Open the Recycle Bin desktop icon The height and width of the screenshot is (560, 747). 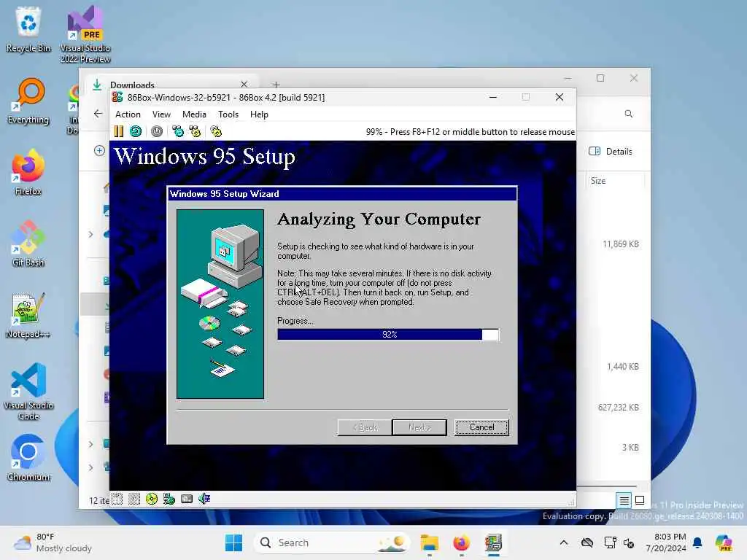click(28, 29)
